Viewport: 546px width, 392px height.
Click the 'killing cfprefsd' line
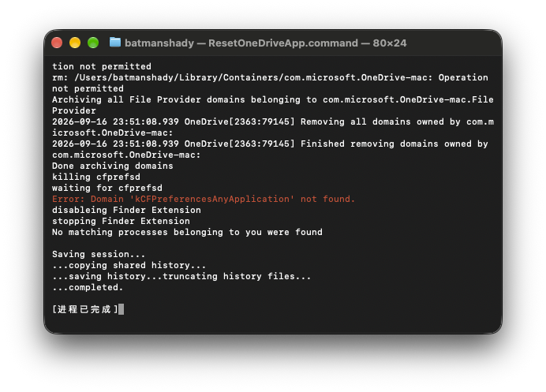tap(96, 177)
